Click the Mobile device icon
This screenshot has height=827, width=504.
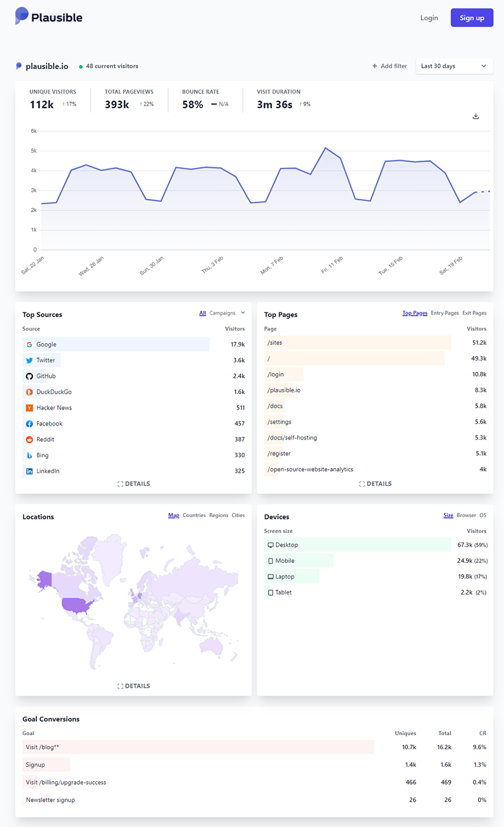[271, 561]
